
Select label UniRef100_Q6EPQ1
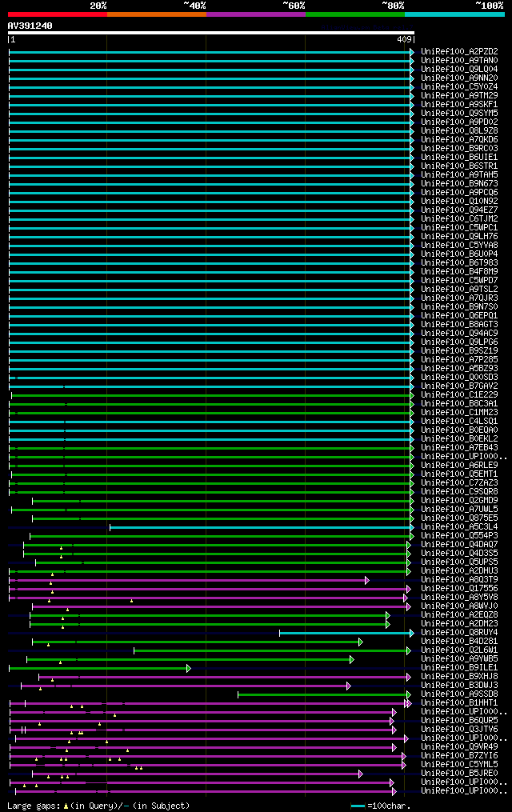[x=459, y=316]
